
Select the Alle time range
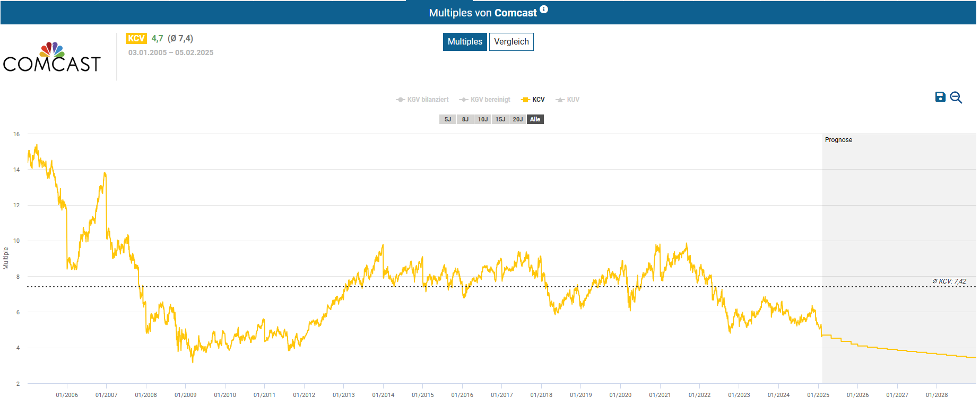[535, 119]
